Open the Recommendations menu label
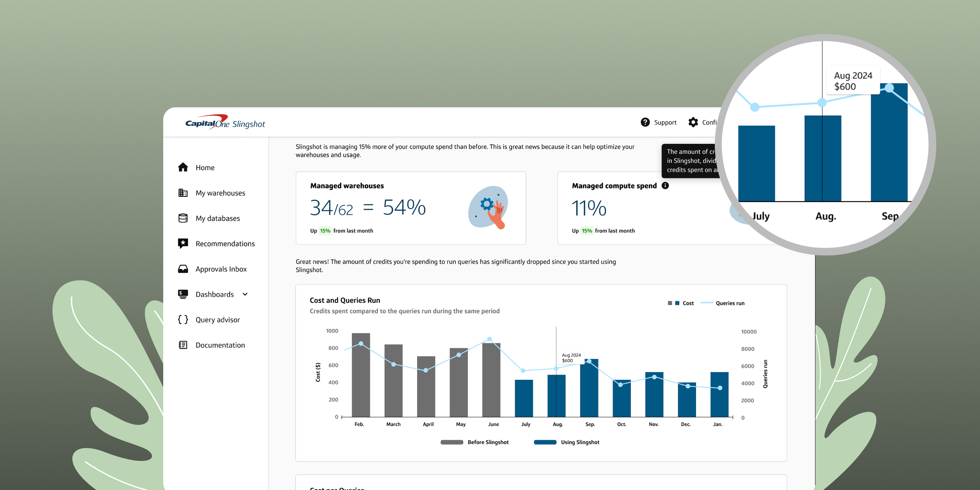Viewport: 980px width, 490px height. (x=225, y=243)
